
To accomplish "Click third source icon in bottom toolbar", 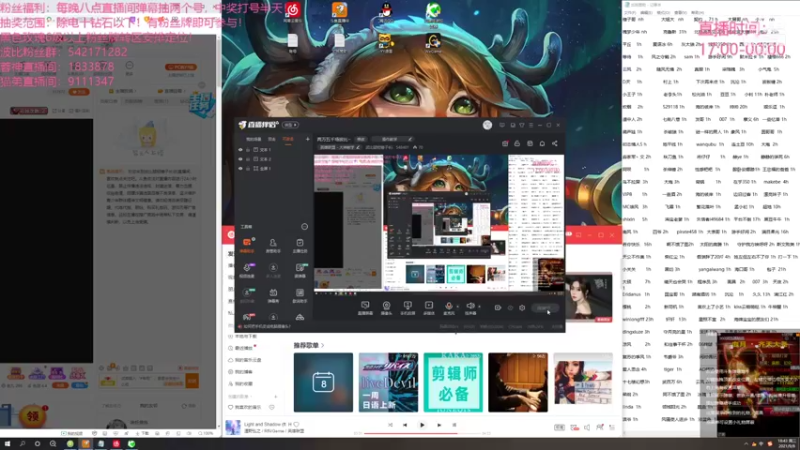I will coord(407,308).
